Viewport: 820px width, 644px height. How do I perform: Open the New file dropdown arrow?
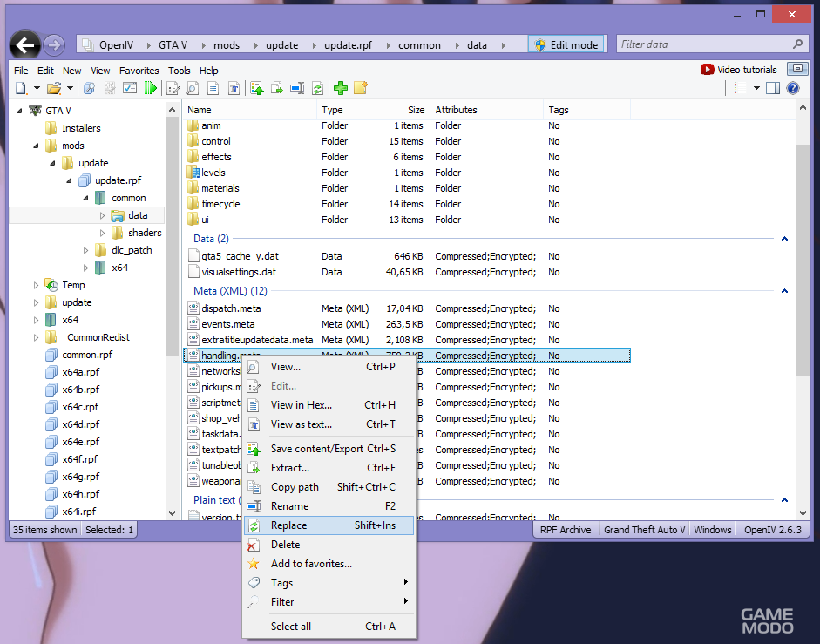37,88
